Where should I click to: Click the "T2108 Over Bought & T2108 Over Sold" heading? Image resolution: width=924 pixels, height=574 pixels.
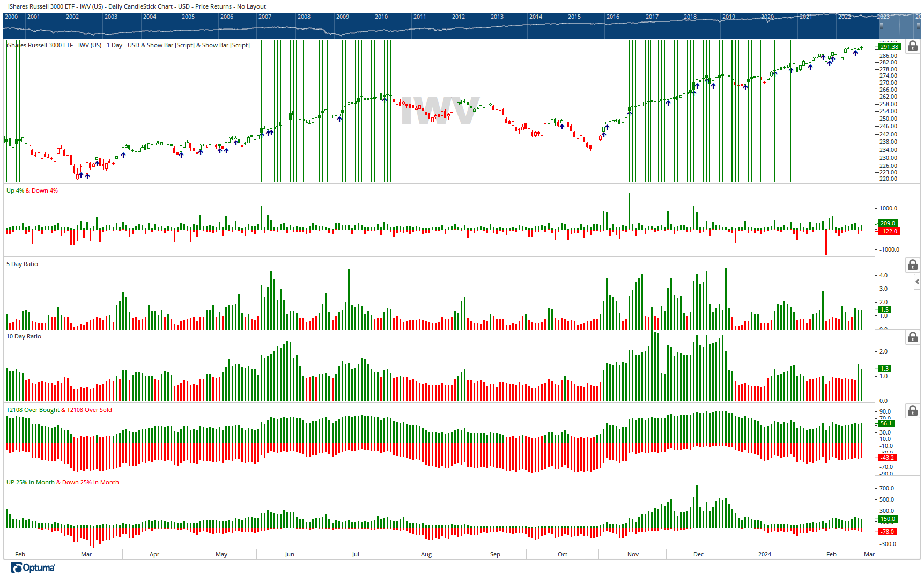point(58,410)
